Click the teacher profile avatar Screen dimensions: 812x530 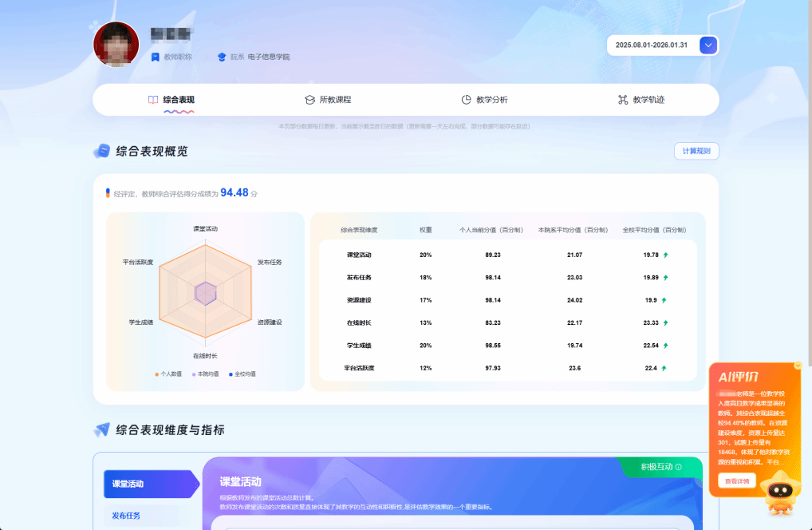(116, 45)
